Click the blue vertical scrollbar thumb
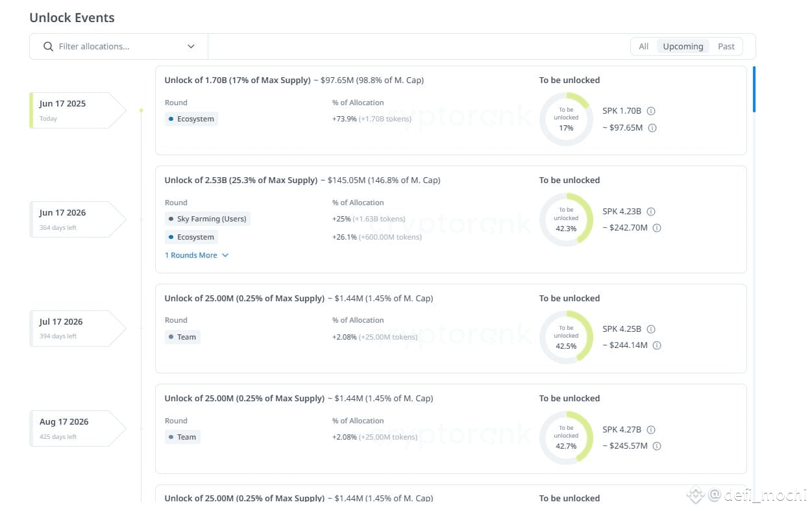The width and height of the screenshot is (812, 511). (x=754, y=89)
